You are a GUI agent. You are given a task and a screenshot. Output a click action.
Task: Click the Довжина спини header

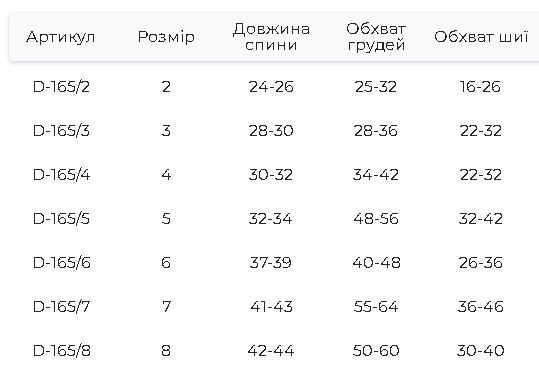click(x=271, y=37)
